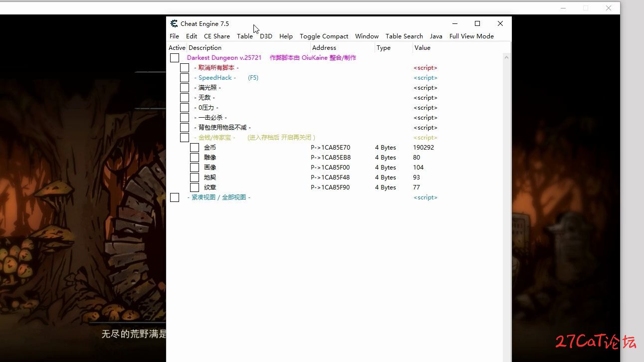Open the CE Share menu
The image size is (644, 362).
[217, 36]
